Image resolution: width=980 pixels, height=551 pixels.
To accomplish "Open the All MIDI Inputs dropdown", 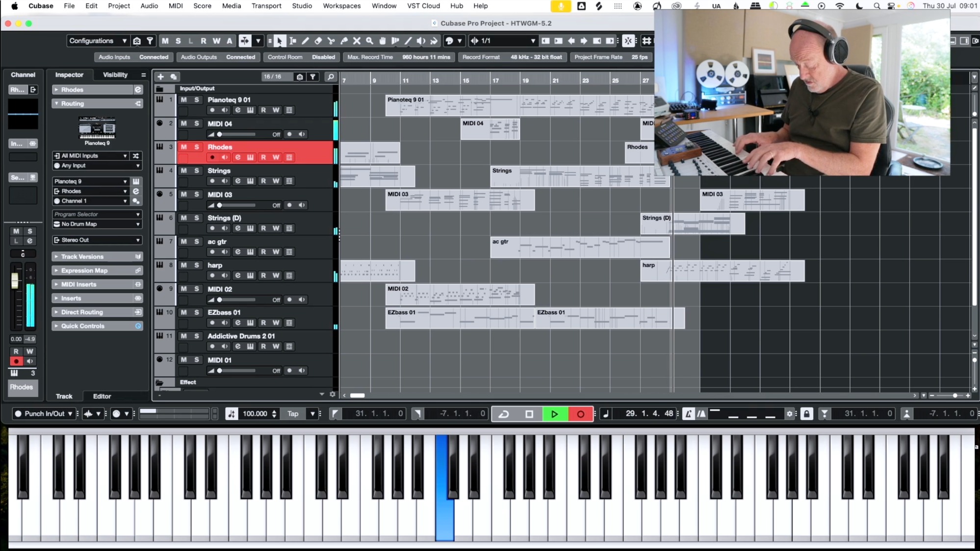I will tap(91, 156).
